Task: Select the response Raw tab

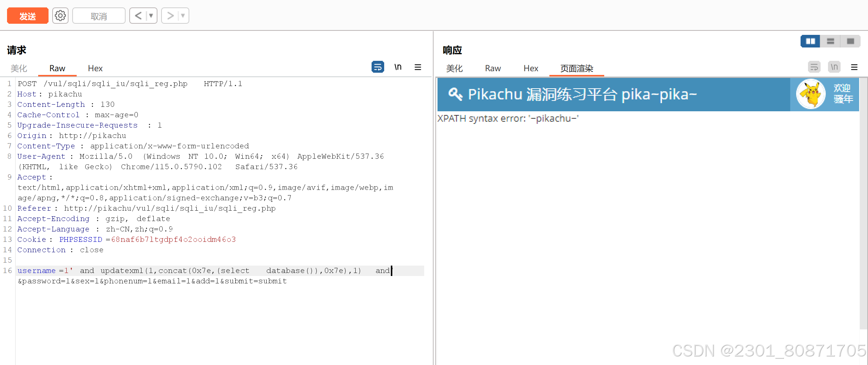Action: pos(493,68)
